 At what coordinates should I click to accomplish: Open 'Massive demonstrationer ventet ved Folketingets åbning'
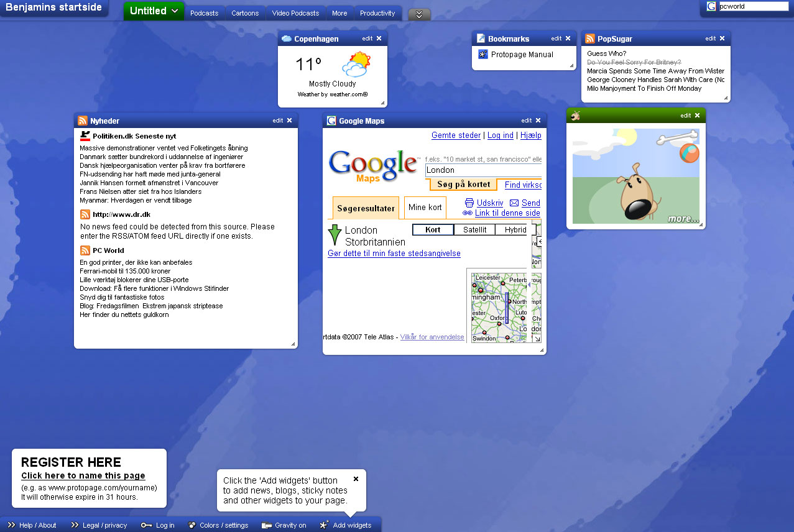pos(164,148)
